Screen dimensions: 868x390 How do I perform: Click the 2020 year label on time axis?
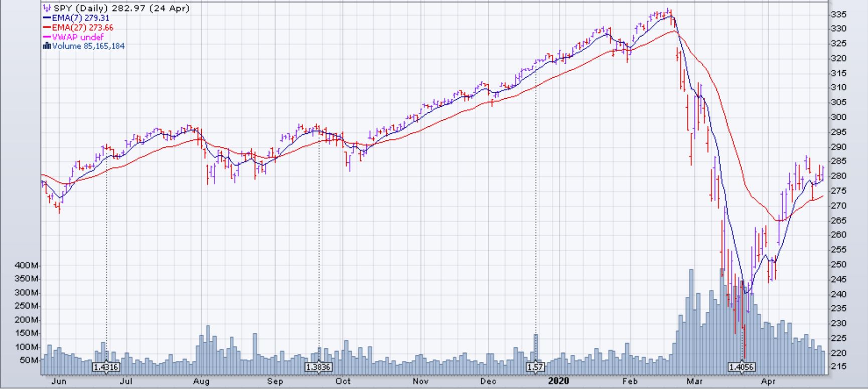[558, 381]
